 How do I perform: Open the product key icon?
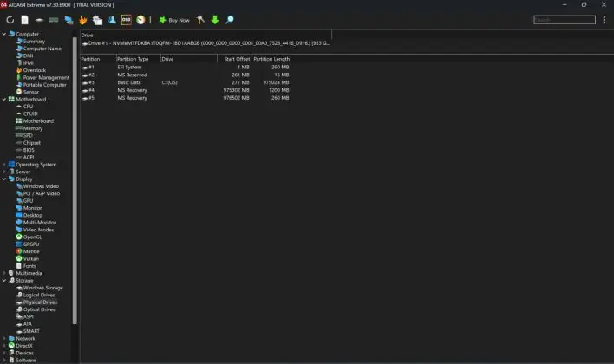(200, 20)
